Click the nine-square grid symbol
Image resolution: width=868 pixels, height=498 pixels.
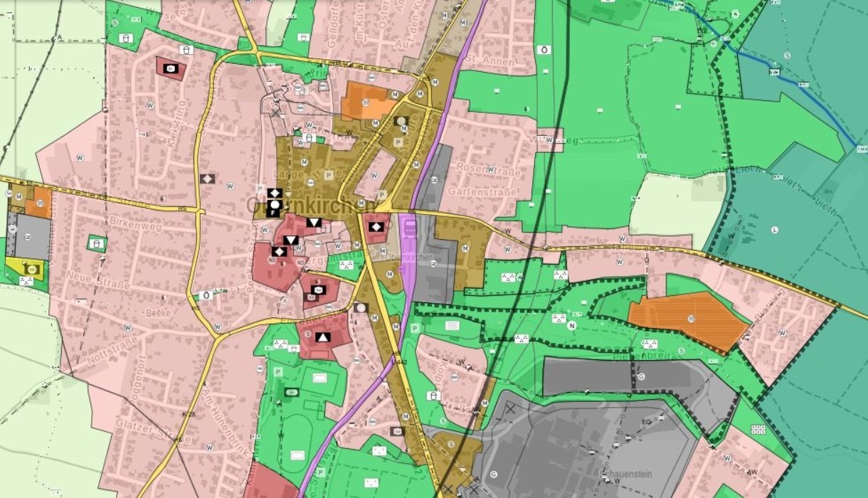tap(758, 430)
